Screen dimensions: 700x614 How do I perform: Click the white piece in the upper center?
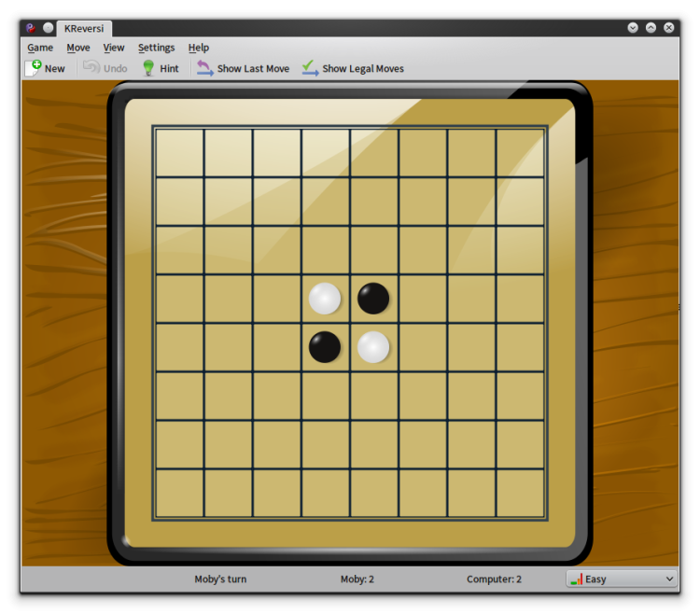325,298
